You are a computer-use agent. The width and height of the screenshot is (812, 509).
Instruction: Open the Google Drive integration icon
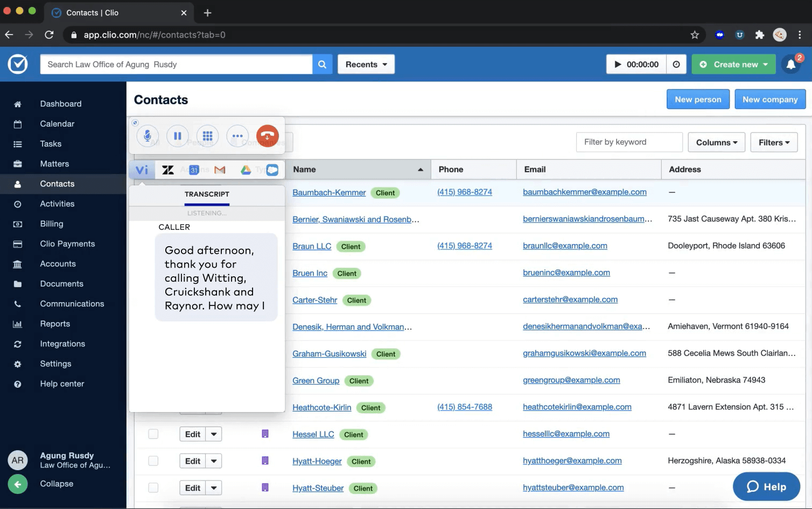point(246,169)
